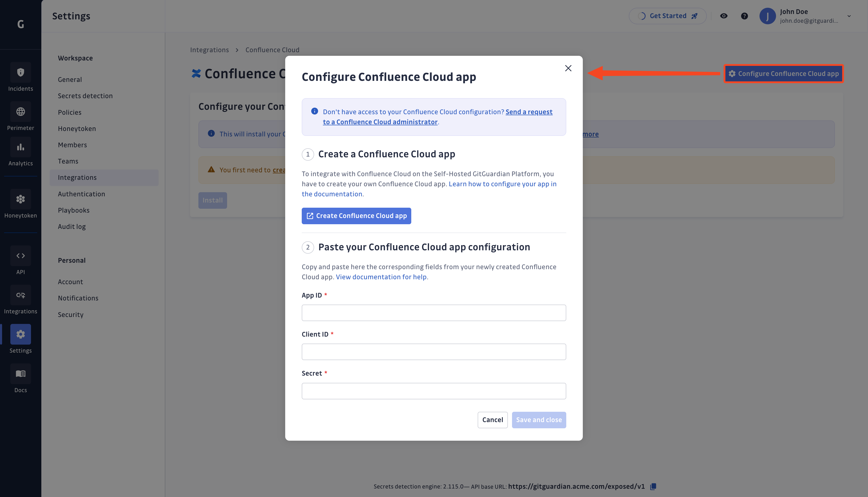Open Docs from the sidebar

coord(20,379)
